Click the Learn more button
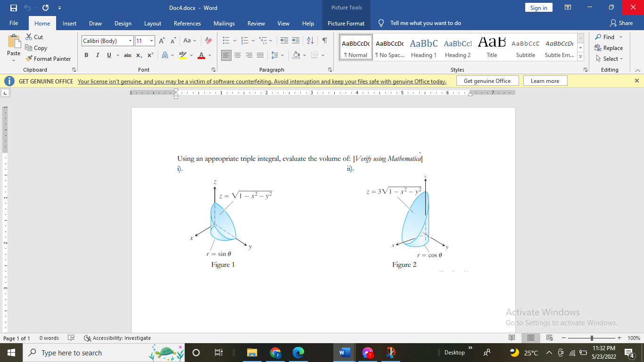 point(545,80)
